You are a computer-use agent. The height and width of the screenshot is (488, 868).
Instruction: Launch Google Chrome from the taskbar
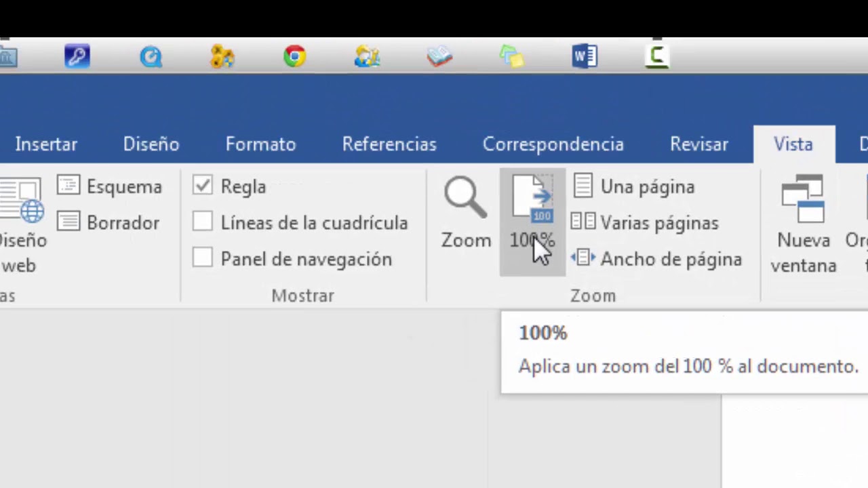pyautogui.click(x=294, y=56)
